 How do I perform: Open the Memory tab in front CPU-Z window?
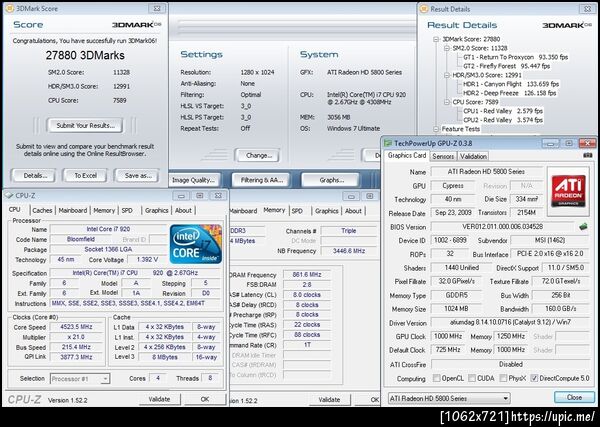pyautogui.click(x=104, y=210)
